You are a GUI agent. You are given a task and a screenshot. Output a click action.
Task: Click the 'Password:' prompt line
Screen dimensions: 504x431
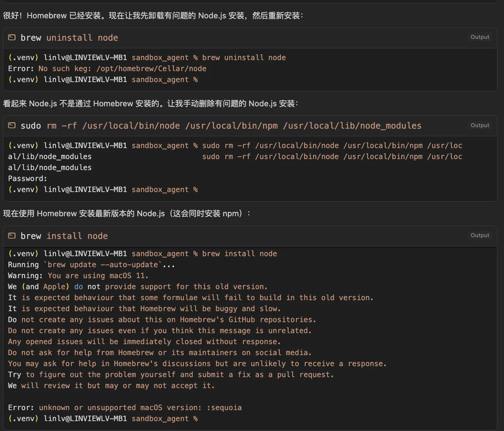[x=27, y=178]
